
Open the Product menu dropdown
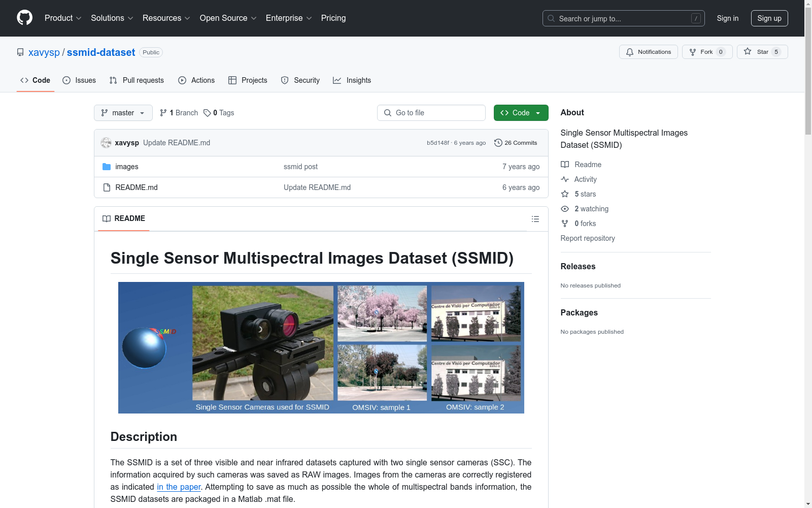(63, 18)
